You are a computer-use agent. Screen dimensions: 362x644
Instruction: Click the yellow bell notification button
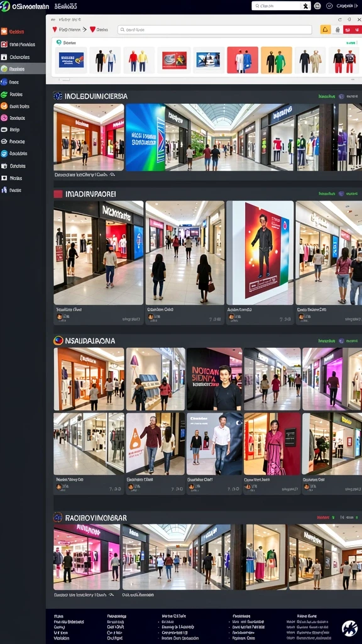point(326,30)
